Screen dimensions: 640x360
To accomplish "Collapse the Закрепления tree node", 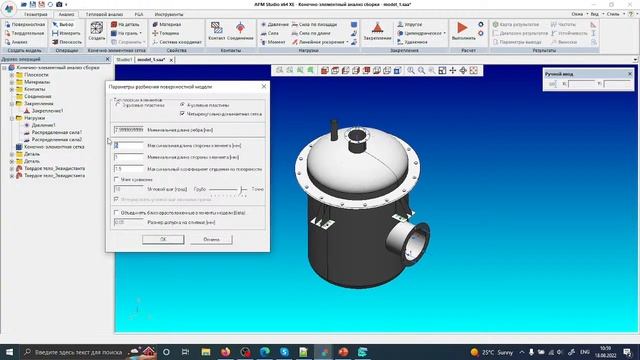I will (12, 104).
